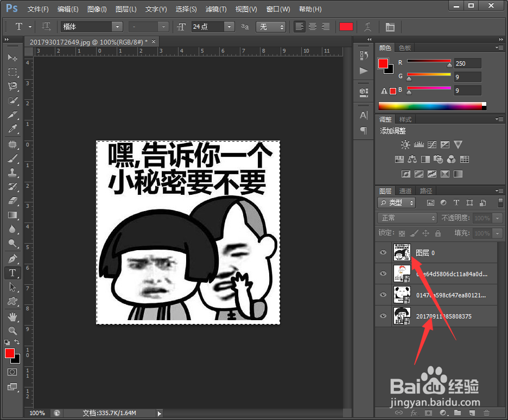
Task: Select the Clone Stamp tool
Action: pos(12,173)
